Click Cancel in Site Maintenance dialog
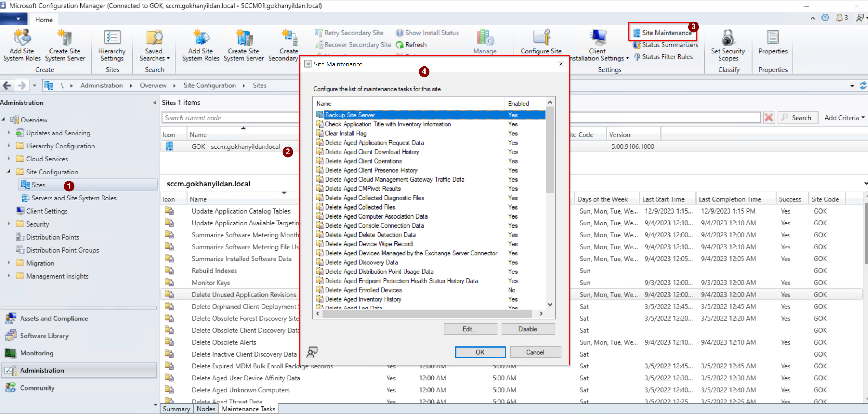Viewport: 868px width, 414px height. click(x=535, y=352)
